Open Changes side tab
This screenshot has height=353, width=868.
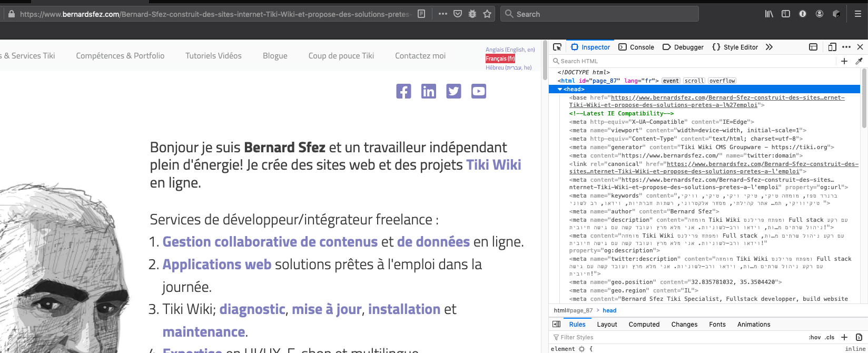[684, 325]
